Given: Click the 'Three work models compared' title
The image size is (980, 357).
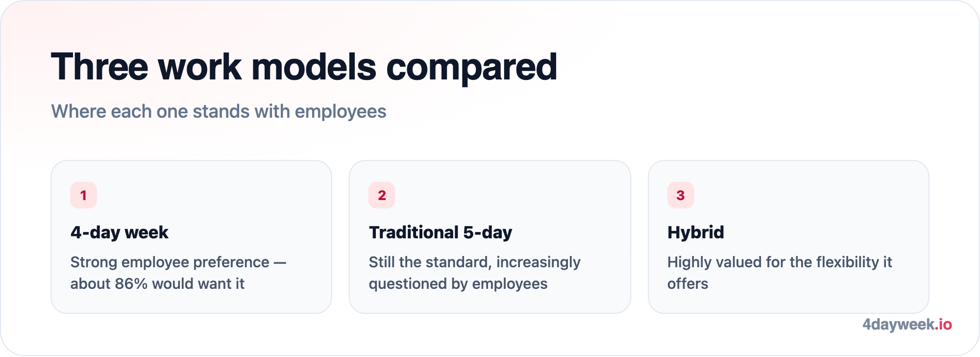Looking at the screenshot, I should 304,67.
